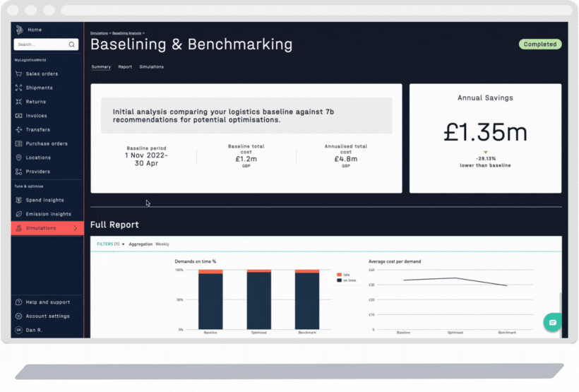Click the Baseline bar in chart
This screenshot has height=392, width=579.
pos(210,301)
